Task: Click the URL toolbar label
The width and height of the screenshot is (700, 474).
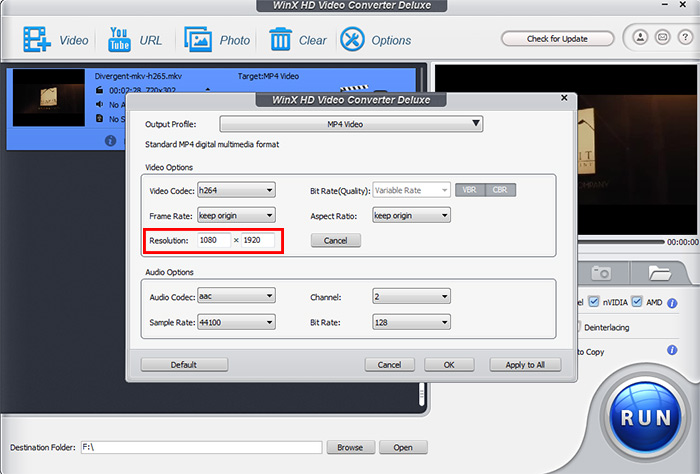Action: coord(150,40)
